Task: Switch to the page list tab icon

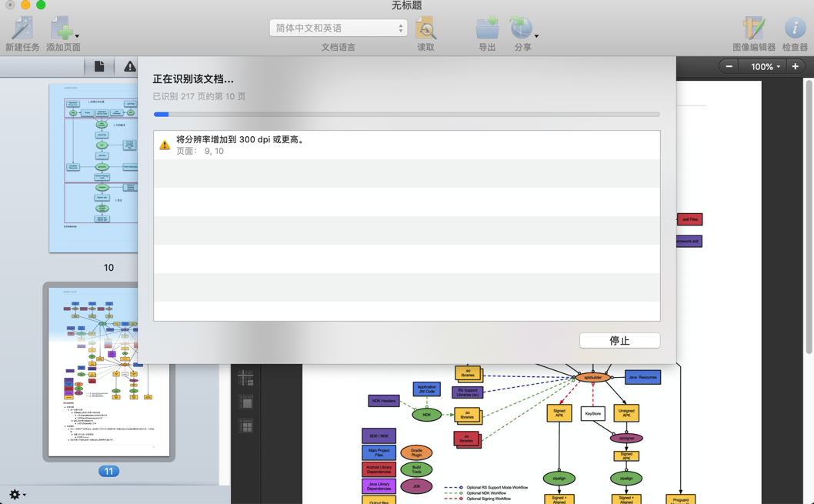Action: pyautogui.click(x=99, y=66)
